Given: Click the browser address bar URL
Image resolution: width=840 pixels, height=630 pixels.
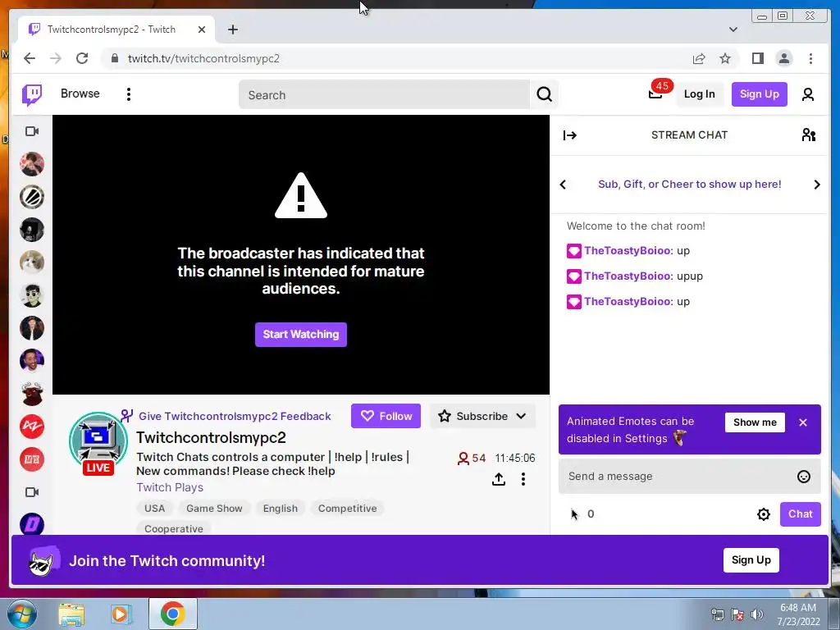Looking at the screenshot, I should (203, 58).
